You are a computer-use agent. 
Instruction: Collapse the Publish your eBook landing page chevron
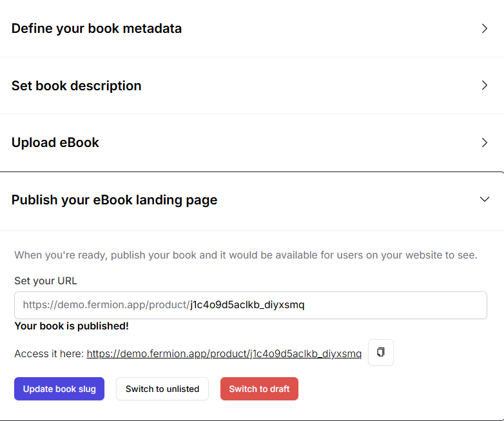(485, 200)
